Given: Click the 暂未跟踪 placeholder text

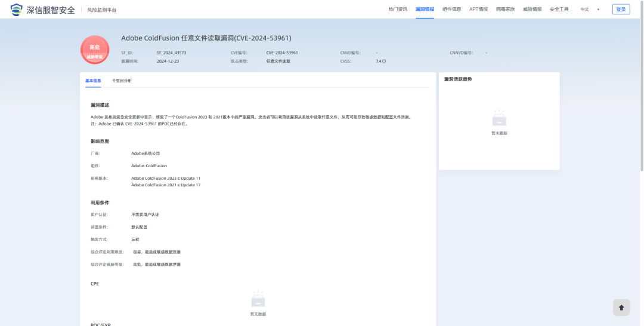Looking at the screenshot, I should click(x=500, y=133).
